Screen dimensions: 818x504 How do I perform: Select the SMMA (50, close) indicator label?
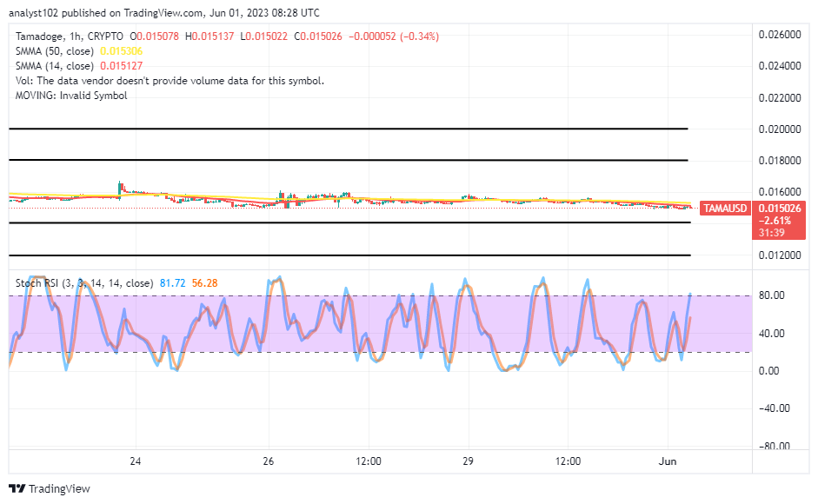point(55,51)
